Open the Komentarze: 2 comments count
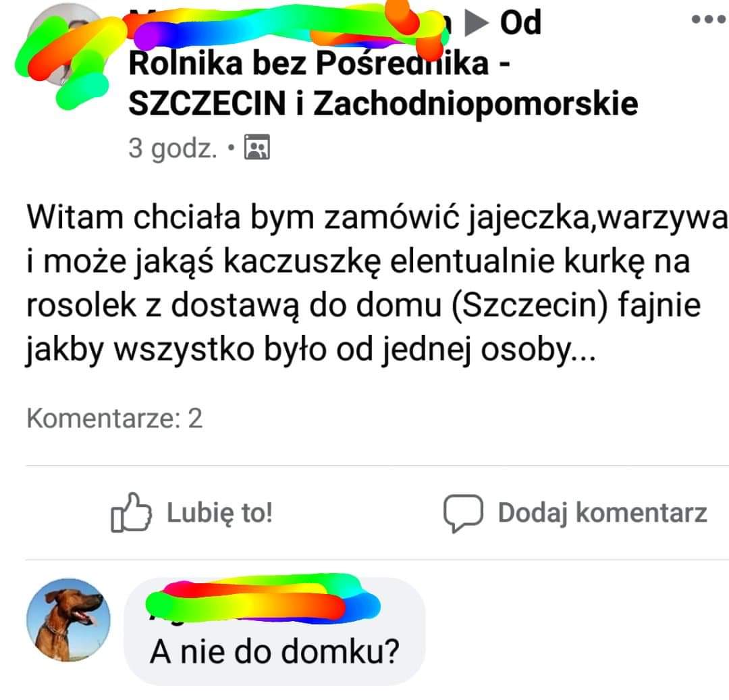Screen dimensions: 729x700 [x=114, y=419]
